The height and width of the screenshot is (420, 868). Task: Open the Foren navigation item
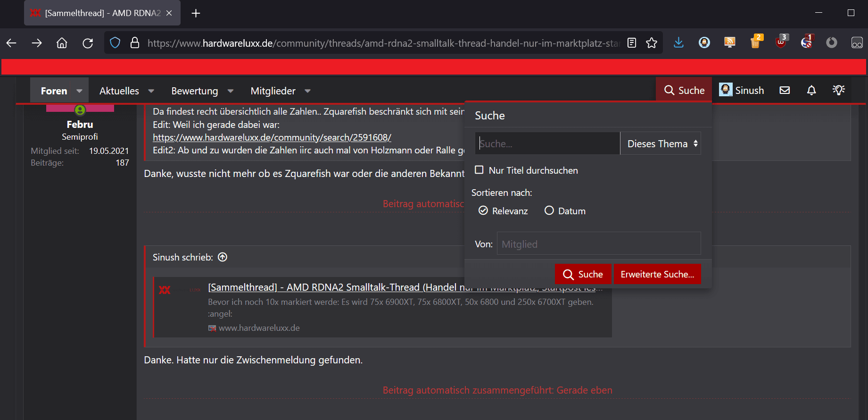54,91
